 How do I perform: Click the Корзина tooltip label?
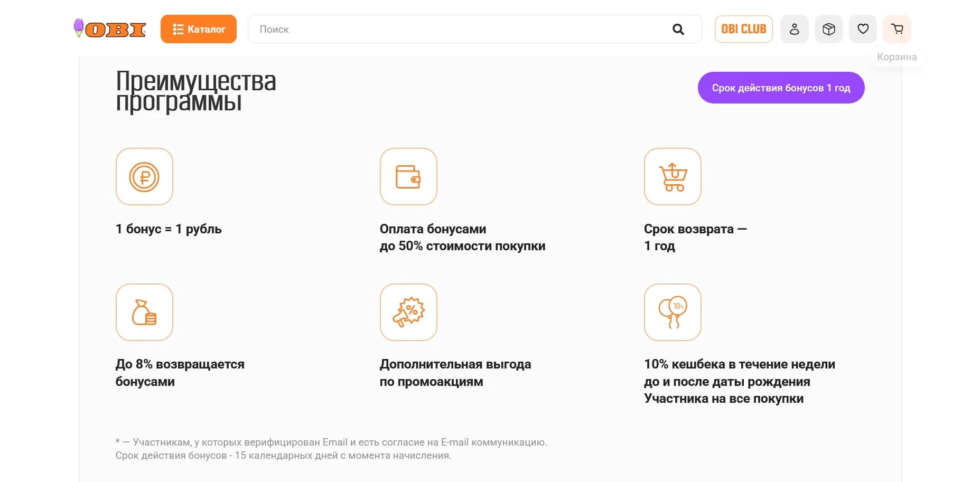click(897, 56)
